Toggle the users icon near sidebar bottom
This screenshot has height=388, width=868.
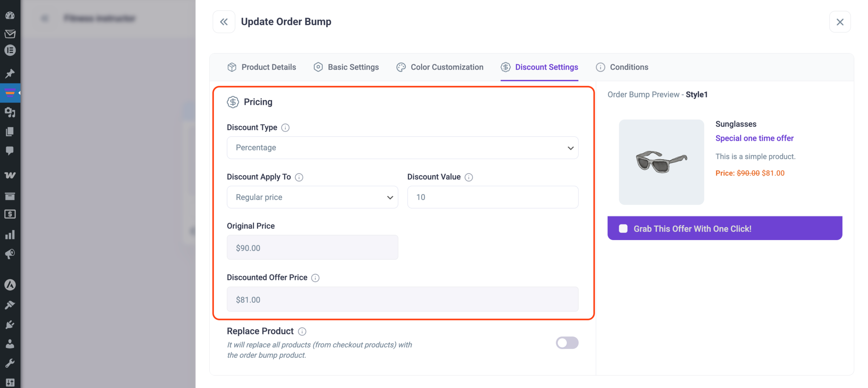[10, 344]
